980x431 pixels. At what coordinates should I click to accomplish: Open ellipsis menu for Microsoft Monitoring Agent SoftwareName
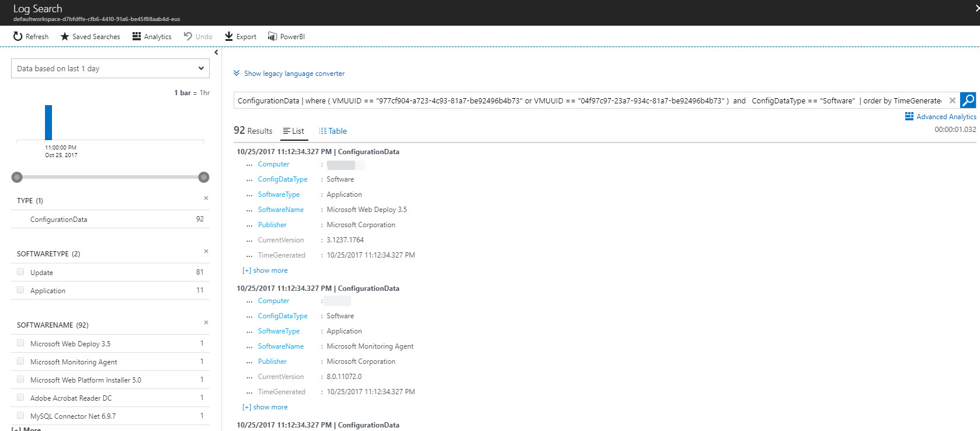(x=249, y=347)
